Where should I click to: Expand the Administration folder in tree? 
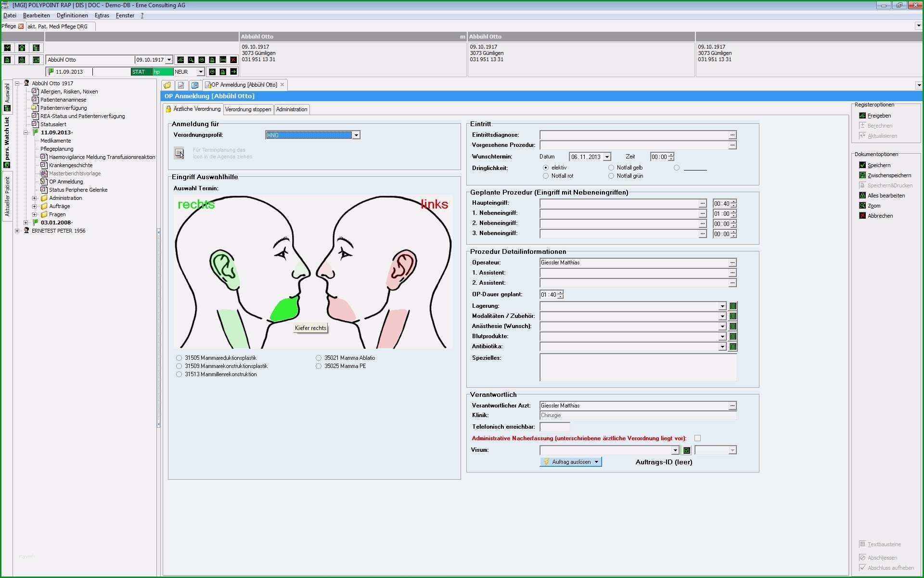click(34, 198)
